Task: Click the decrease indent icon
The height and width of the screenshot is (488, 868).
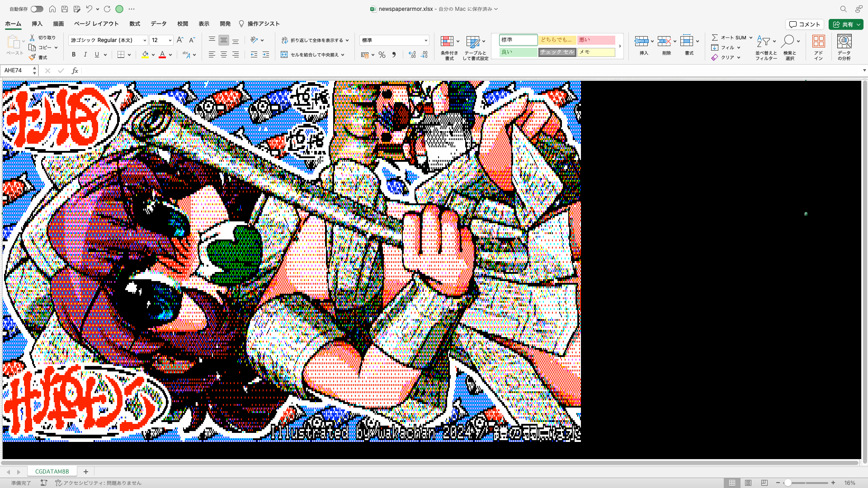Action: pyautogui.click(x=254, y=55)
